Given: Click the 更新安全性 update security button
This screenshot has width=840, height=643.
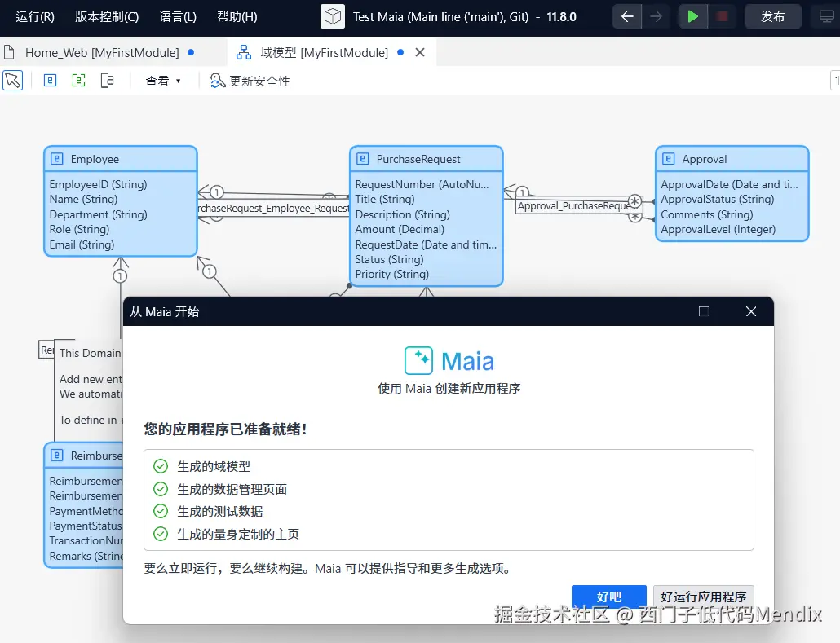Looking at the screenshot, I should (250, 81).
